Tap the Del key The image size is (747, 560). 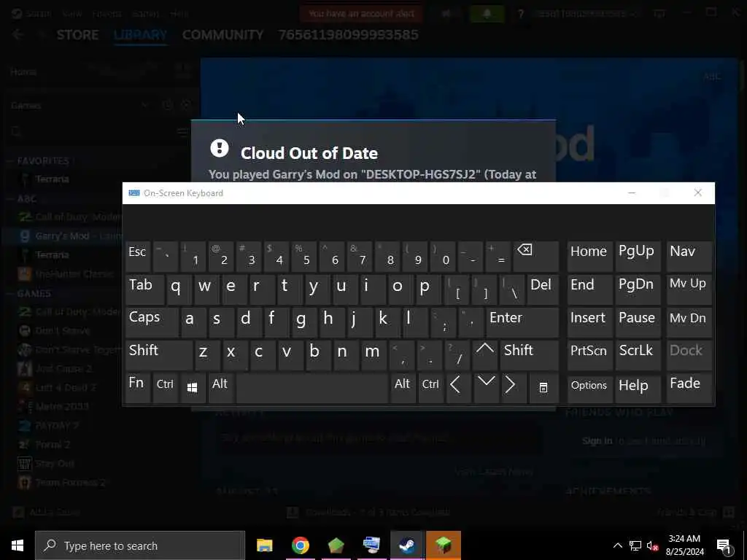(543, 289)
